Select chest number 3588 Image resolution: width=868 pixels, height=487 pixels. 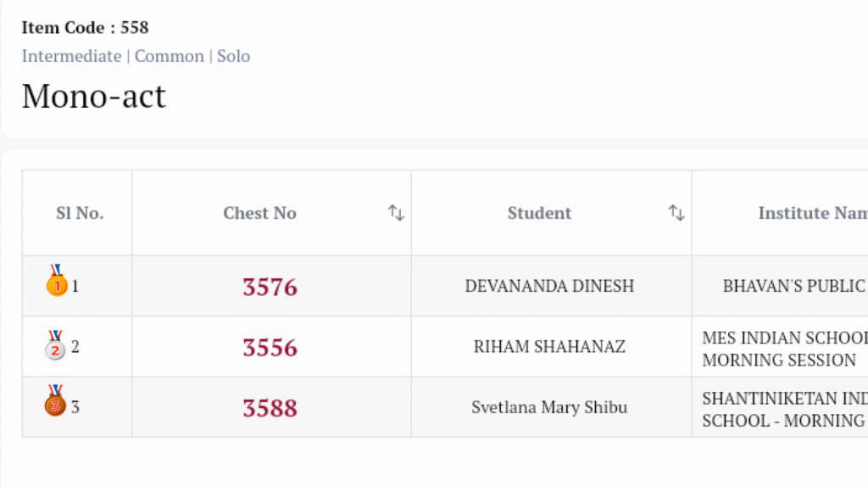click(x=270, y=408)
